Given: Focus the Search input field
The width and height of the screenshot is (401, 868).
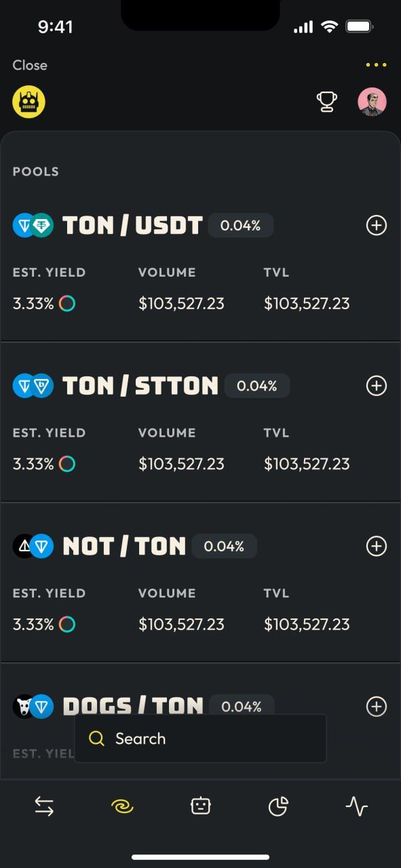Looking at the screenshot, I should pyautogui.click(x=200, y=738).
